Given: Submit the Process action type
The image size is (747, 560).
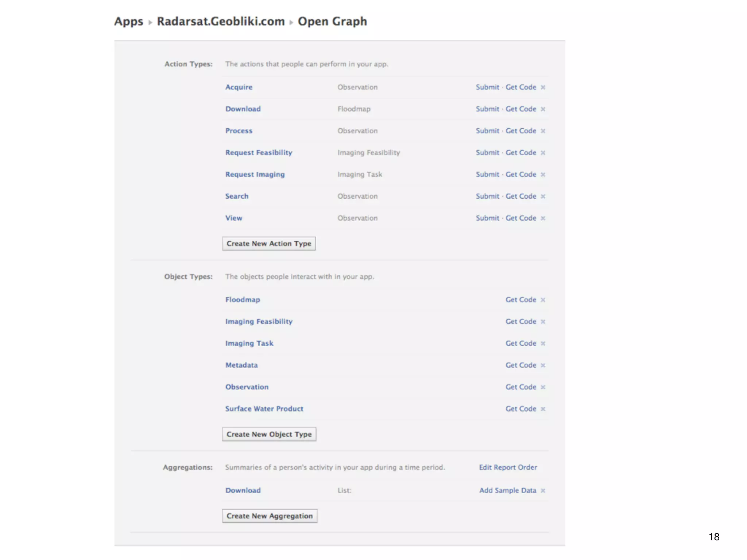Looking at the screenshot, I should click(487, 131).
